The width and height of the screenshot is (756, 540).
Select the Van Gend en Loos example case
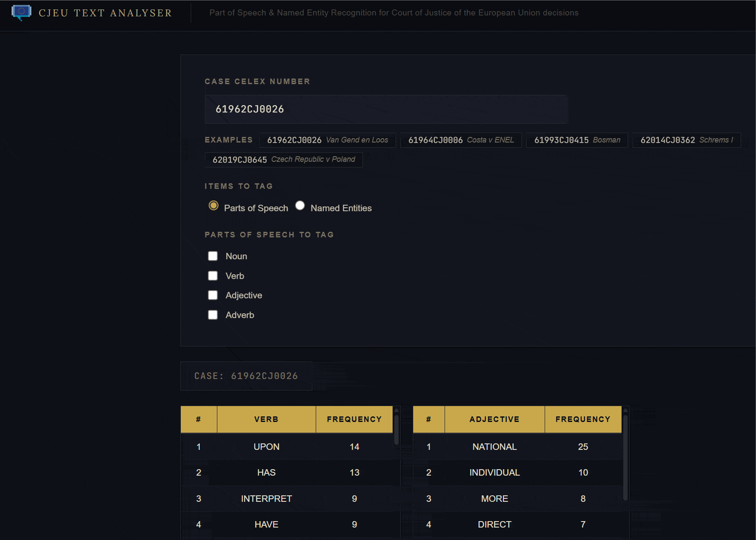point(327,140)
